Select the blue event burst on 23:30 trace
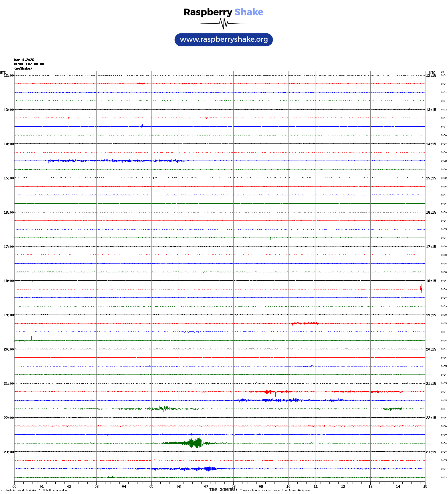This screenshot has width=448, height=494. coord(210,469)
